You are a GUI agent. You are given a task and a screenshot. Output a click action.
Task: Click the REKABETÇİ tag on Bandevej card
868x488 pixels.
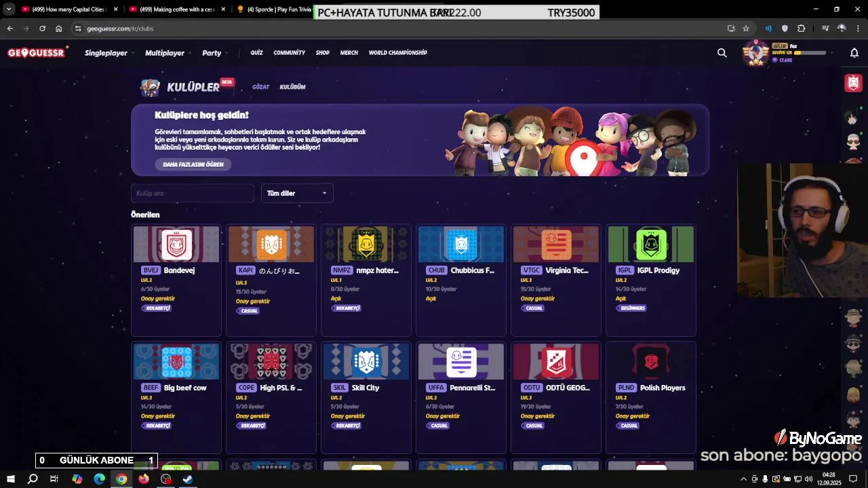point(157,308)
